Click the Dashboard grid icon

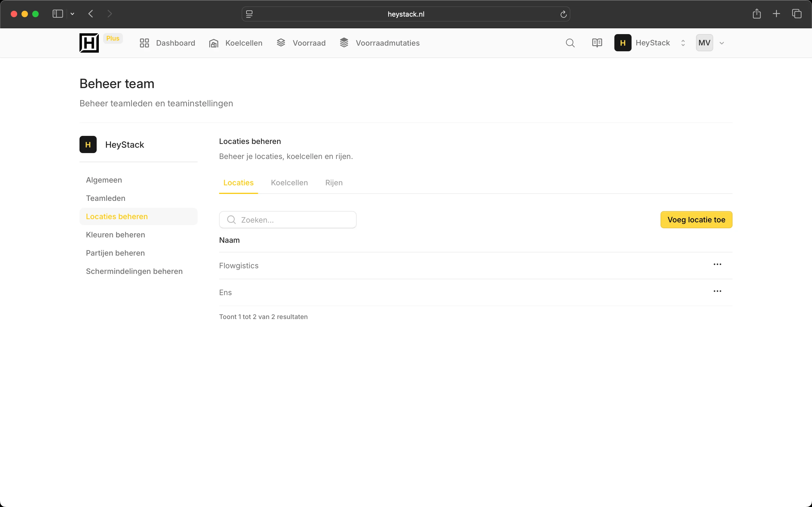pos(144,43)
